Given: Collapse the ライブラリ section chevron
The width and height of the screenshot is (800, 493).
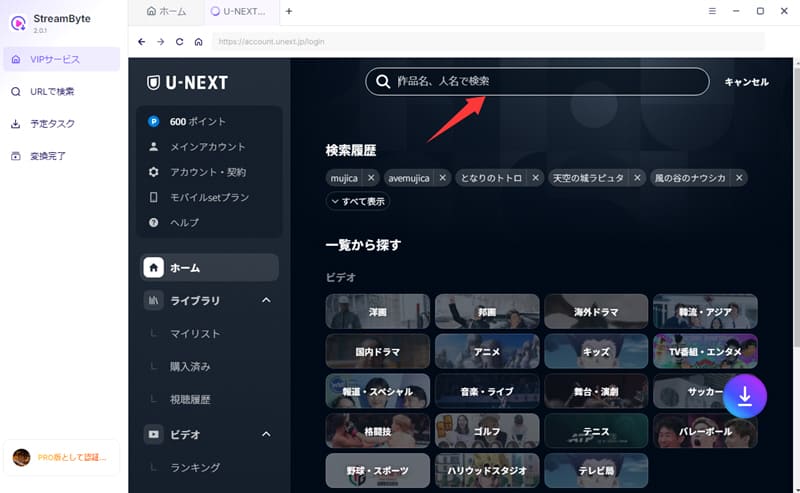Looking at the screenshot, I should 266,300.
